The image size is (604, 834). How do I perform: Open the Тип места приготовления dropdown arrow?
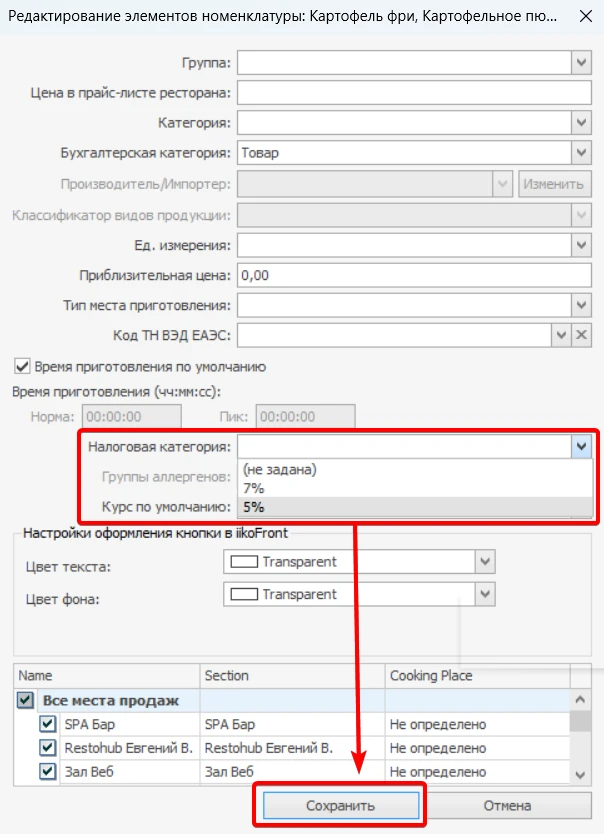click(x=581, y=305)
